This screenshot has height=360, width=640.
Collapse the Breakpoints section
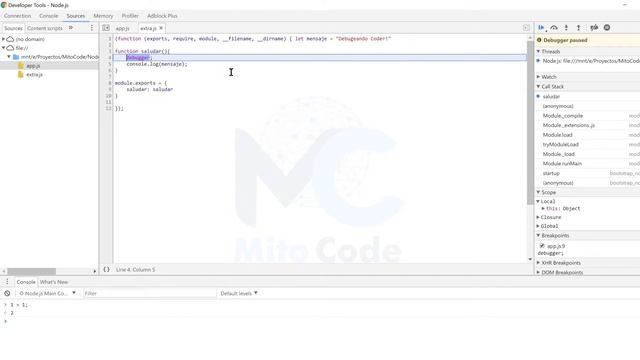pyautogui.click(x=538, y=236)
